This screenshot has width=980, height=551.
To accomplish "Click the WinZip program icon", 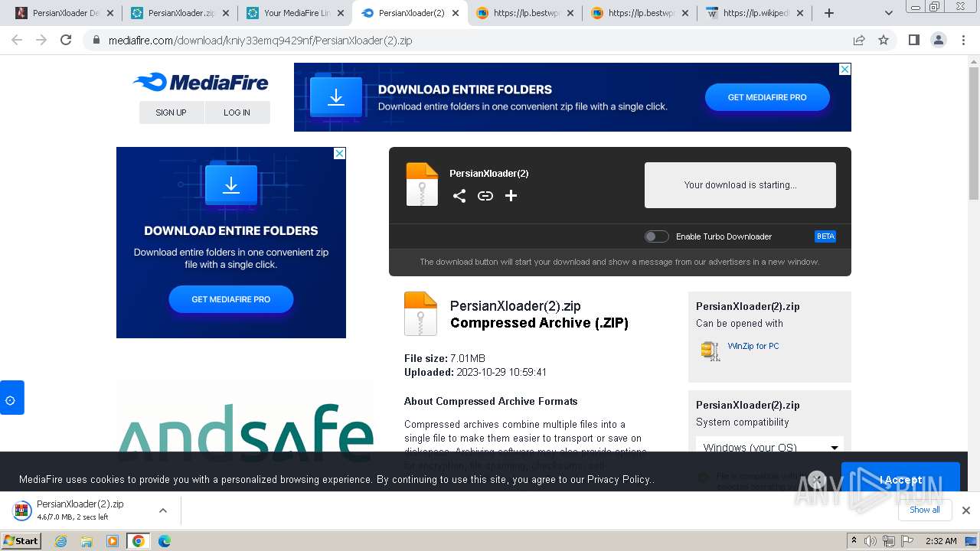I will coord(710,350).
